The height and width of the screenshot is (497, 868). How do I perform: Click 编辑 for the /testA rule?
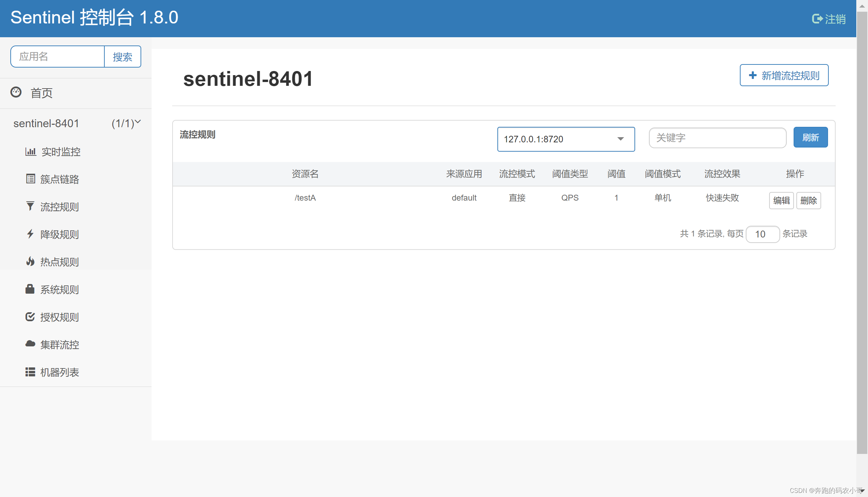tap(781, 201)
